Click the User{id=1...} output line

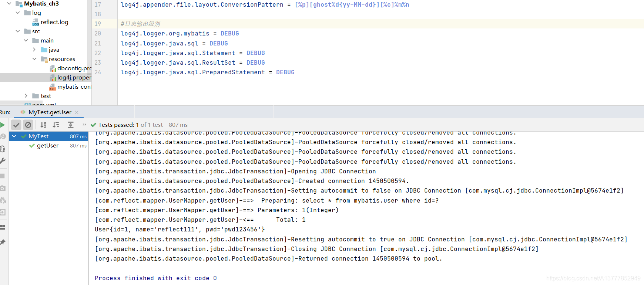tap(180, 229)
